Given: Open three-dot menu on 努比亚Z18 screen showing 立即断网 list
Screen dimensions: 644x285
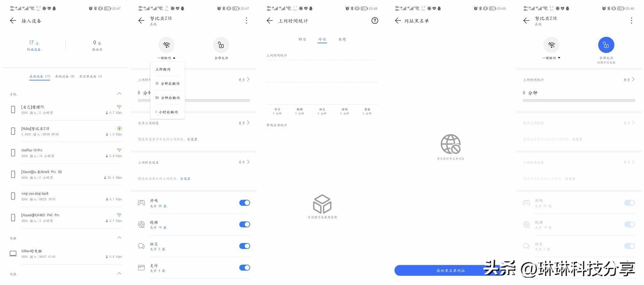Looking at the screenshot, I should [x=247, y=21].
